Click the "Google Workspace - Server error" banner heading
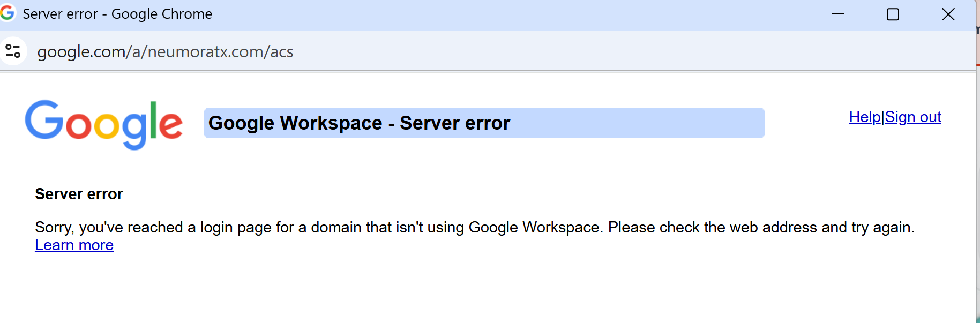 [359, 123]
